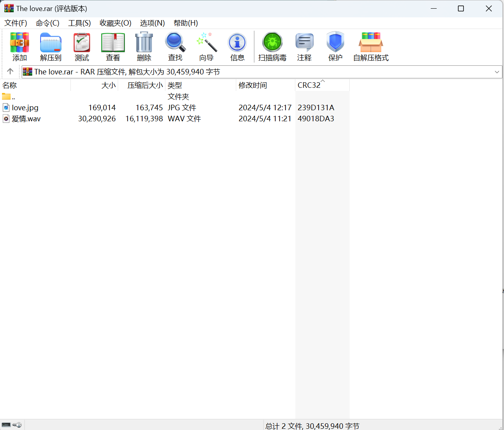Click the love.jpg file icon
This screenshot has height=430, width=504.
coord(6,107)
